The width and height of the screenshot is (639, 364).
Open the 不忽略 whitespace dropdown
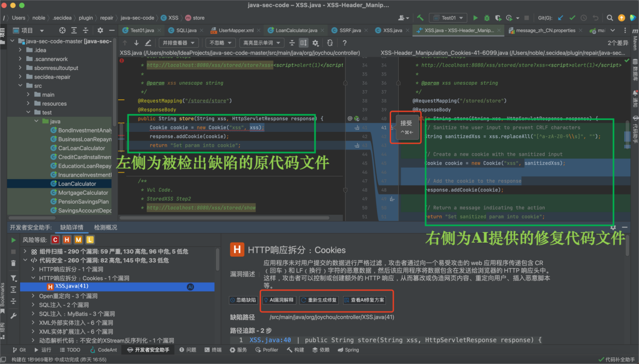[220, 43]
